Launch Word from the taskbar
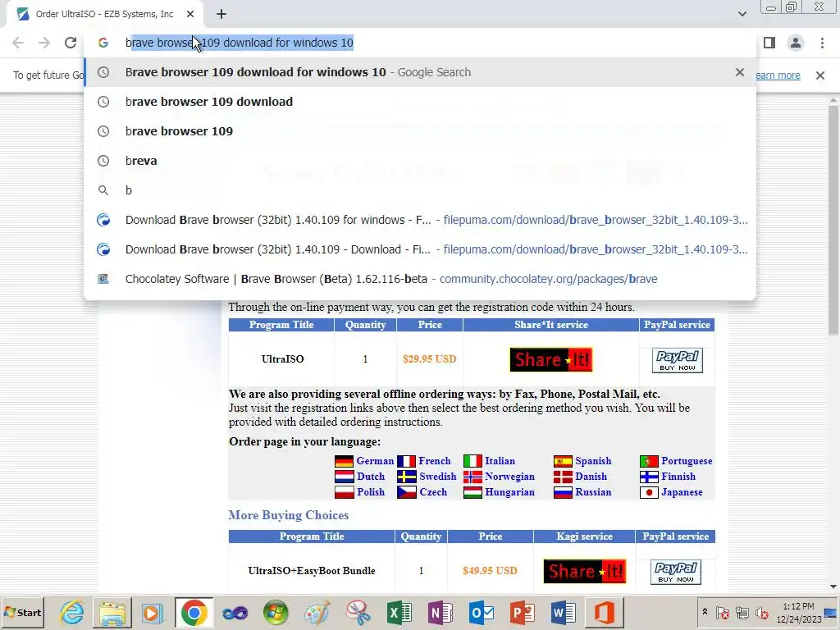 563,612
